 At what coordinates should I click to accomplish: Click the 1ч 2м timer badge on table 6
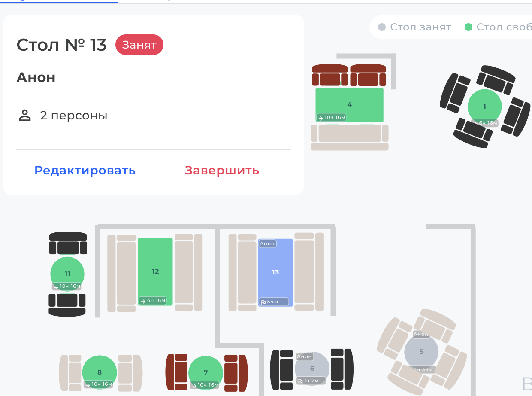(311, 381)
